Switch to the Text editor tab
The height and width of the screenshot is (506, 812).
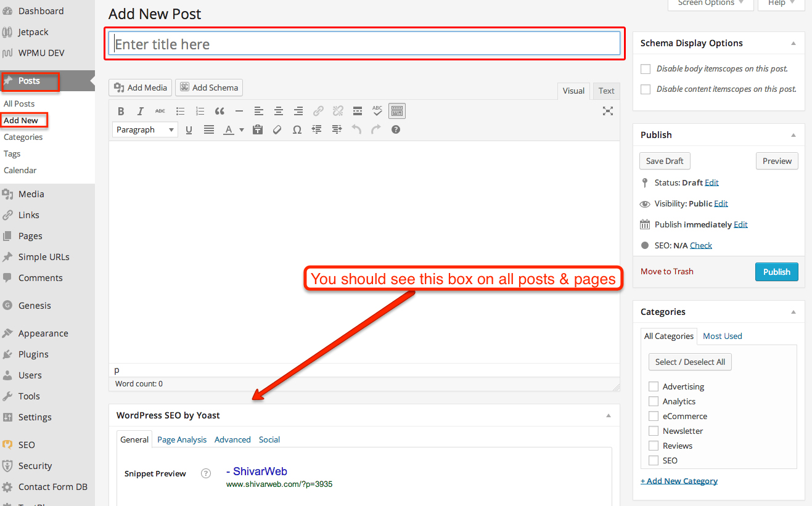pyautogui.click(x=607, y=91)
